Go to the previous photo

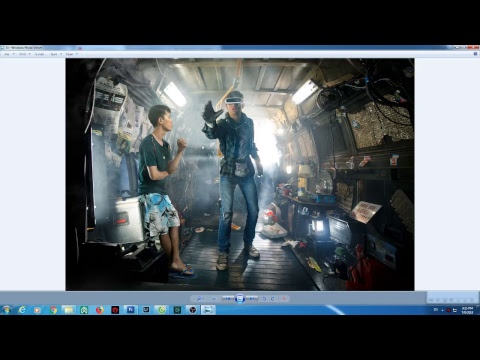tap(228, 299)
